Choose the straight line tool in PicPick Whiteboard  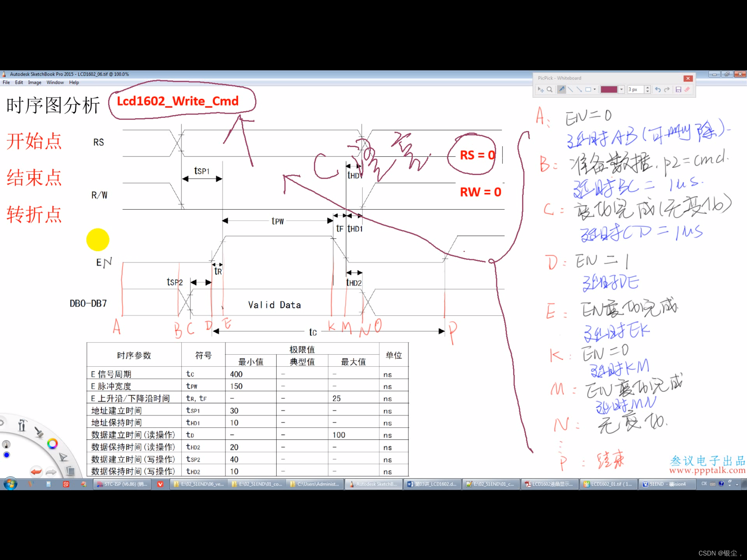click(570, 90)
